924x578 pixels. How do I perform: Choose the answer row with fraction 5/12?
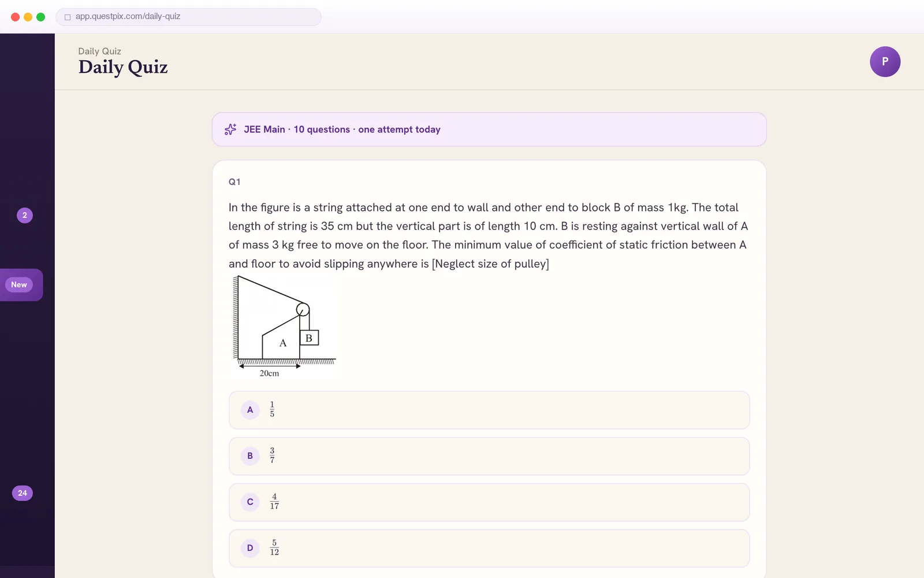[489, 548]
